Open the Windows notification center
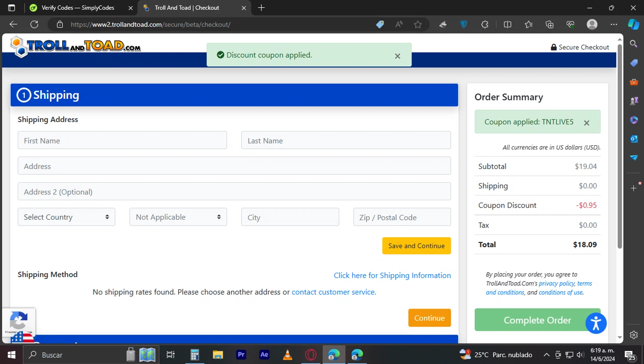The width and height of the screenshot is (644, 364). point(630,355)
